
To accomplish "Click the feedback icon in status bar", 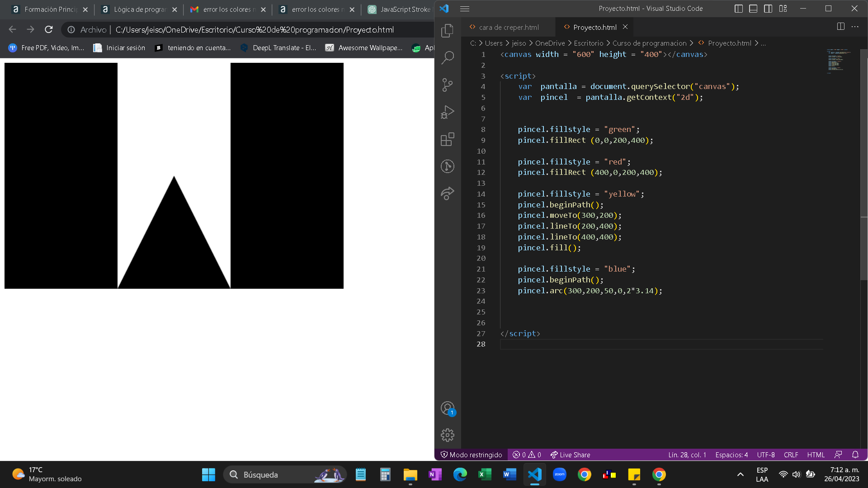I will coord(838,455).
